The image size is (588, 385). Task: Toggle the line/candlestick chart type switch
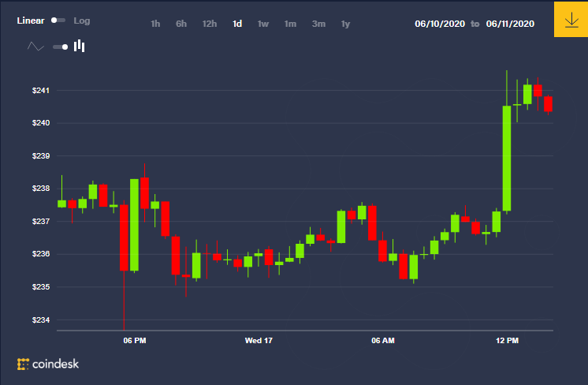(61, 47)
